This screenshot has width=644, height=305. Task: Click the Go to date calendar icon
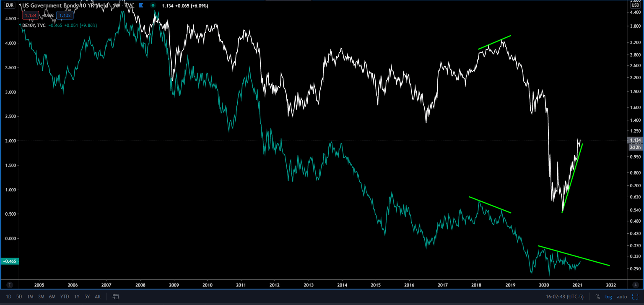point(116,297)
